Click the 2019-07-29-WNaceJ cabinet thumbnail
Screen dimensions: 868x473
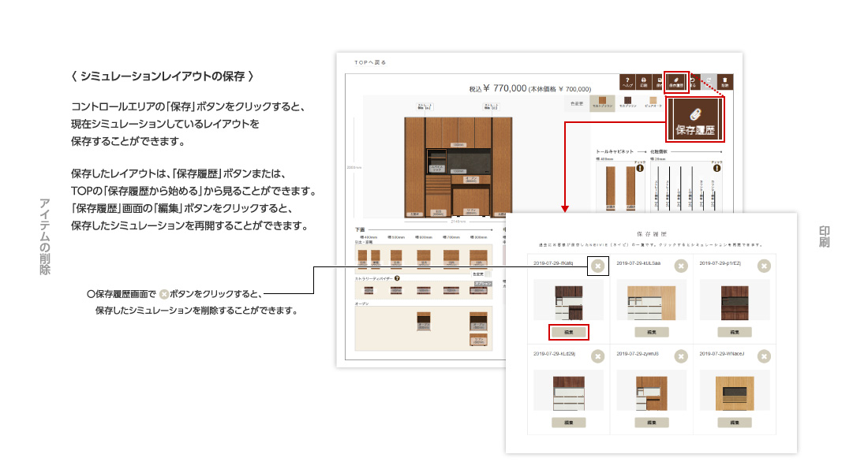pos(735,391)
